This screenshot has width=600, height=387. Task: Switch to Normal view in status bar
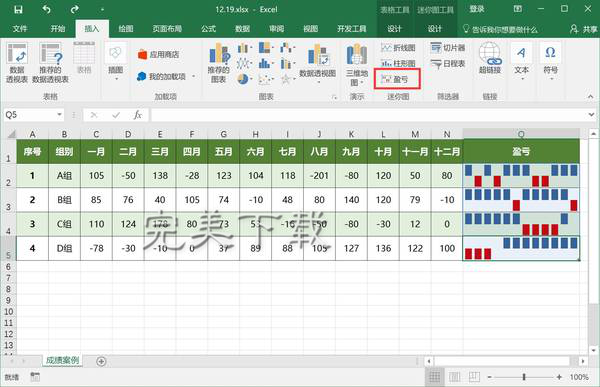click(x=434, y=377)
